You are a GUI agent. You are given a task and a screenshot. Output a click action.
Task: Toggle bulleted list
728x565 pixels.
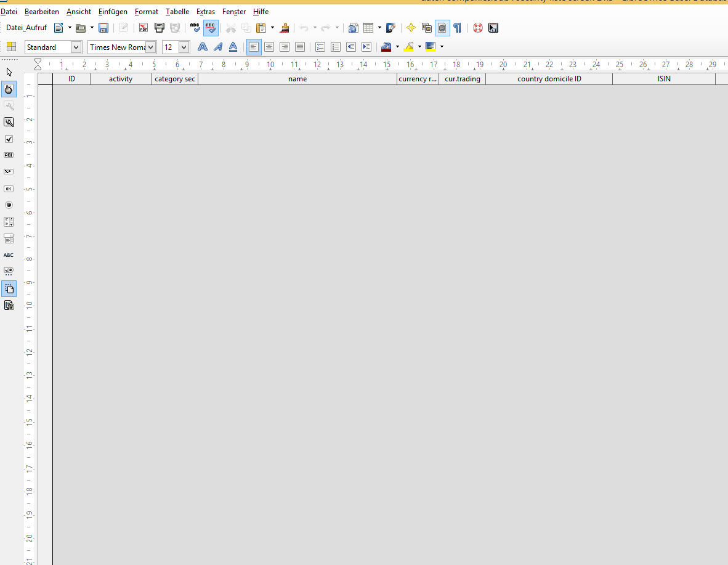click(336, 47)
